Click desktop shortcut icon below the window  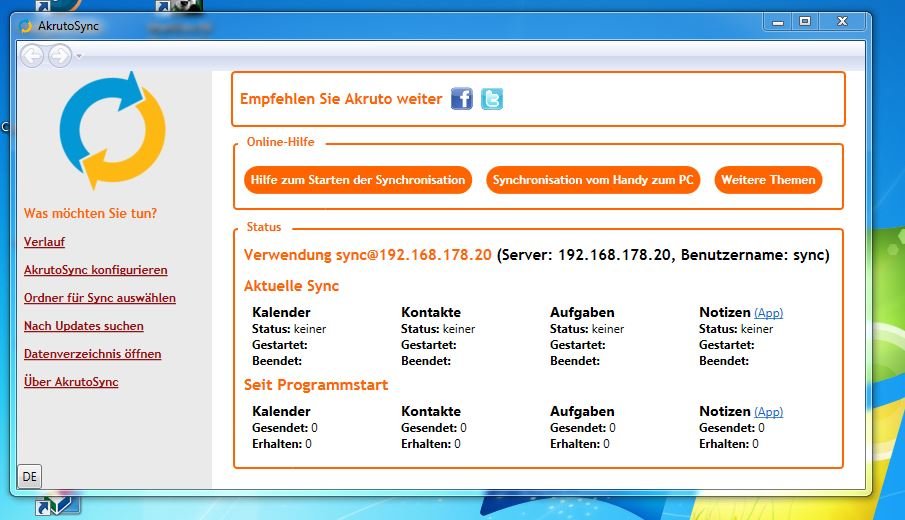pos(57,506)
